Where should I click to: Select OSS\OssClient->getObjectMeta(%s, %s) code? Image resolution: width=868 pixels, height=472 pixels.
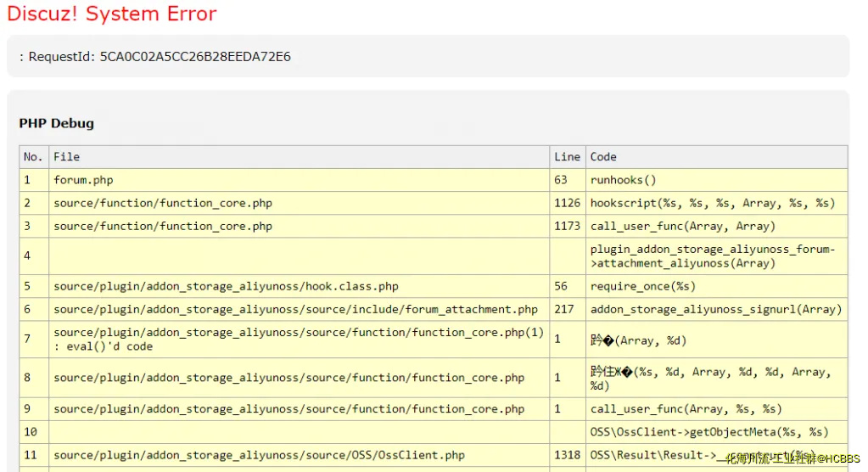tap(717, 432)
